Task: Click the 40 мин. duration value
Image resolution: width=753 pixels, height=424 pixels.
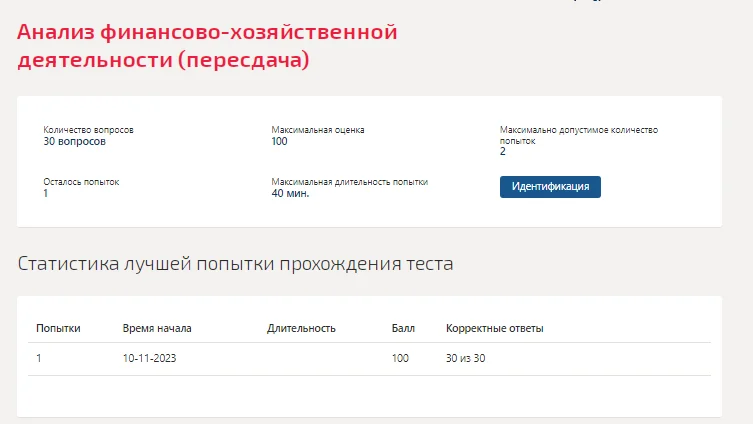Action: [x=290, y=194]
